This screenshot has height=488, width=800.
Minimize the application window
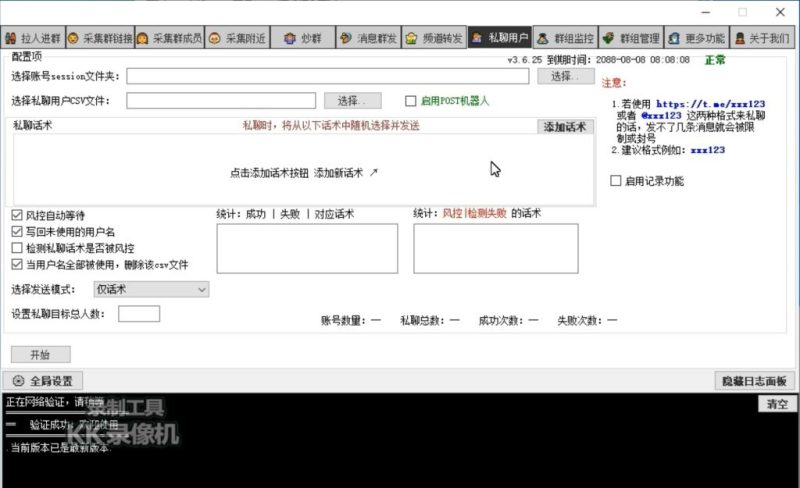click(706, 12)
